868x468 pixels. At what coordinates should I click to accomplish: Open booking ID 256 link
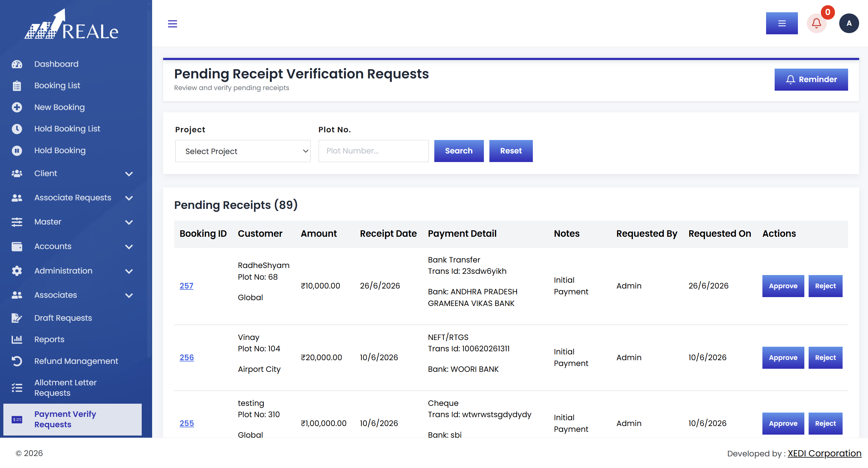click(187, 358)
